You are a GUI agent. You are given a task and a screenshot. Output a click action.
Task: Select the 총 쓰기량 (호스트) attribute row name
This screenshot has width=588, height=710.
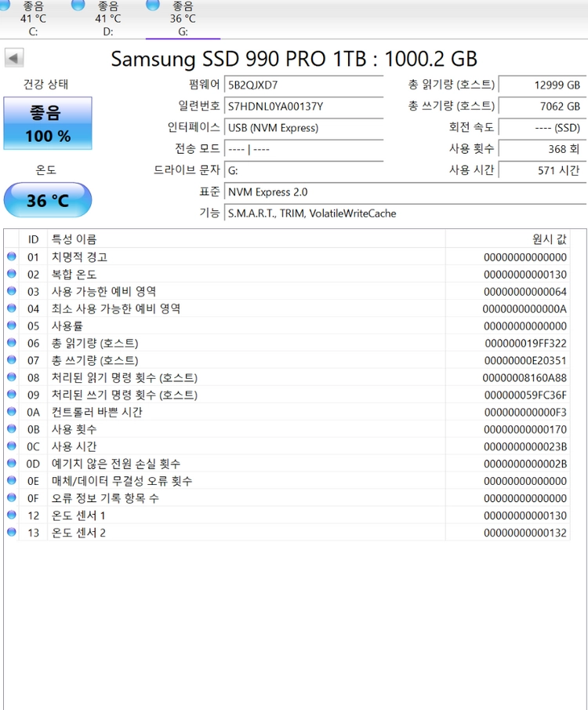(95, 360)
